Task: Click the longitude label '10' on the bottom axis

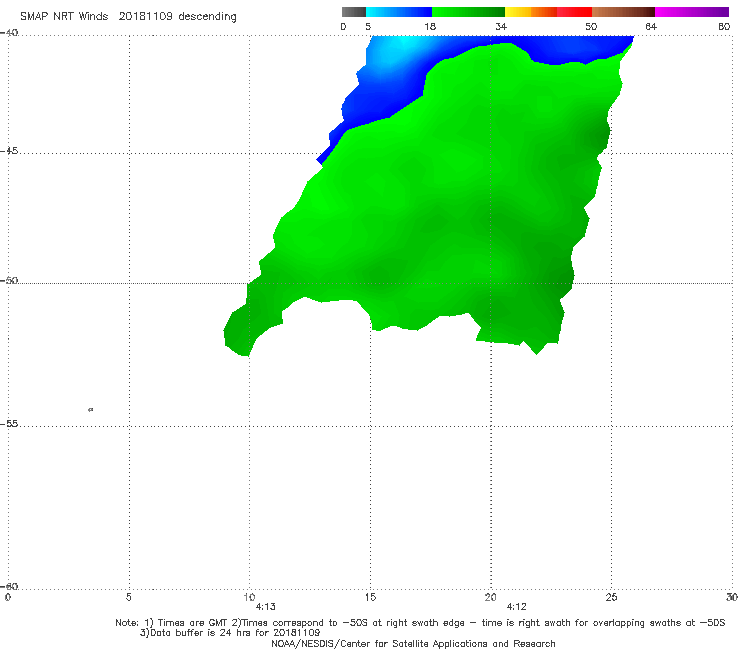Action: point(249,597)
